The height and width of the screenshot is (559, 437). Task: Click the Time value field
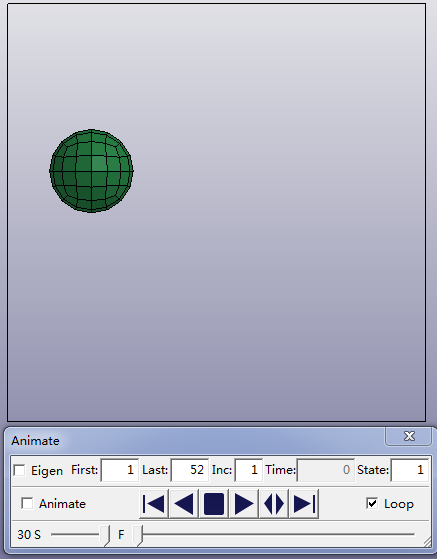pyautogui.click(x=326, y=470)
